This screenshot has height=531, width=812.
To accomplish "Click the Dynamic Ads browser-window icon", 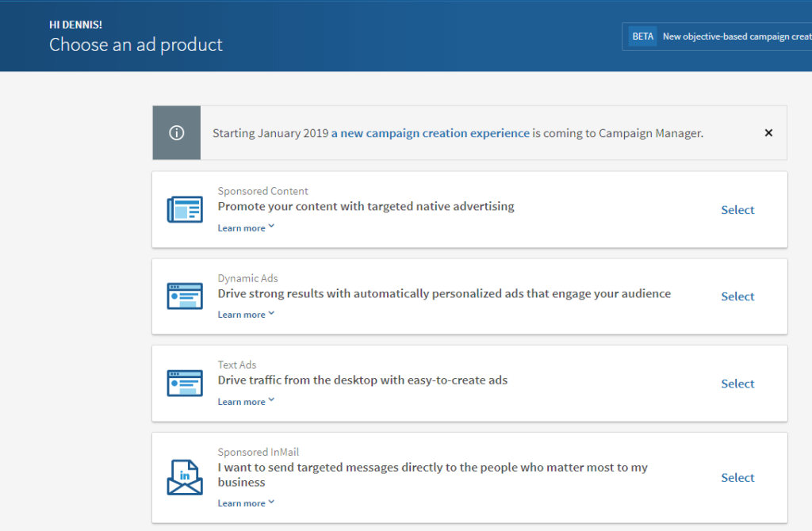I will [185, 296].
